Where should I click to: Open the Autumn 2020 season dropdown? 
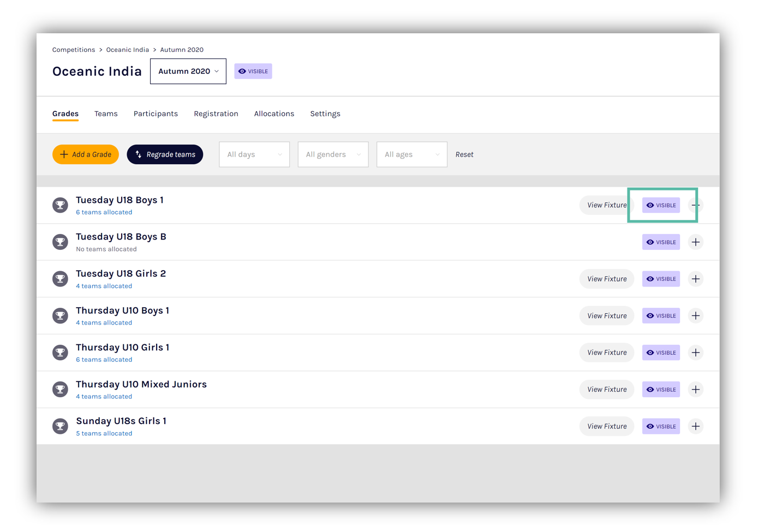pyautogui.click(x=188, y=71)
